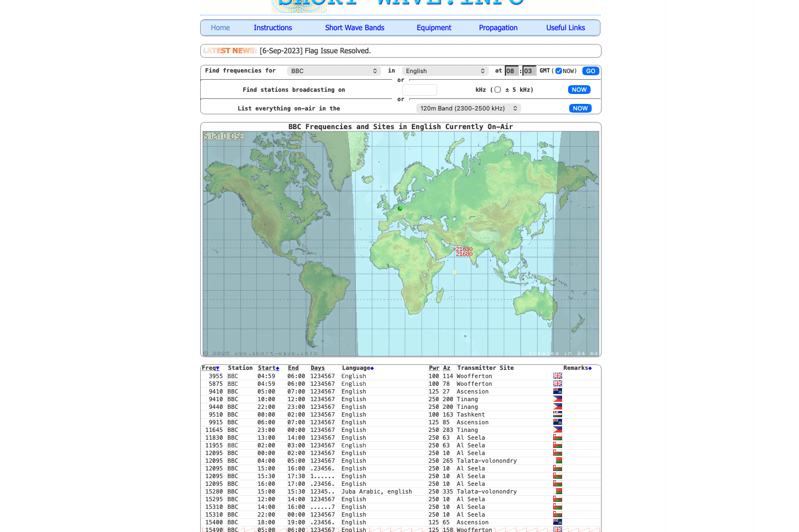
Task: Click the Philippines flag on the 11645 kHz row
Action: point(557,430)
